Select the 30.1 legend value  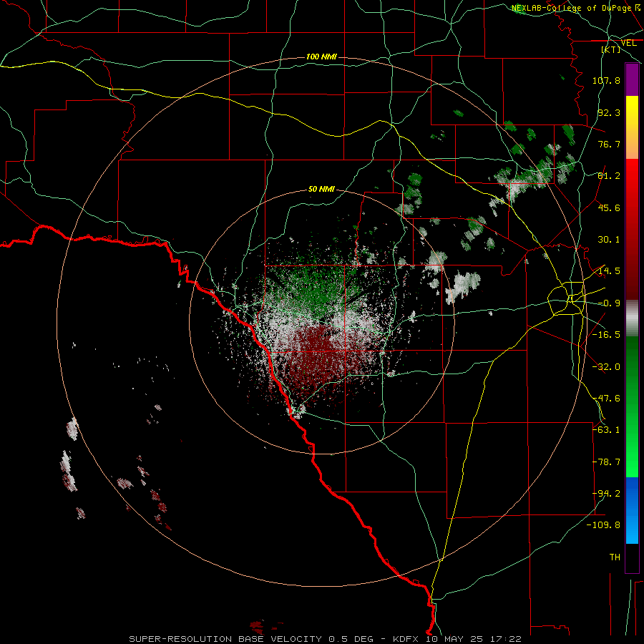click(609, 240)
